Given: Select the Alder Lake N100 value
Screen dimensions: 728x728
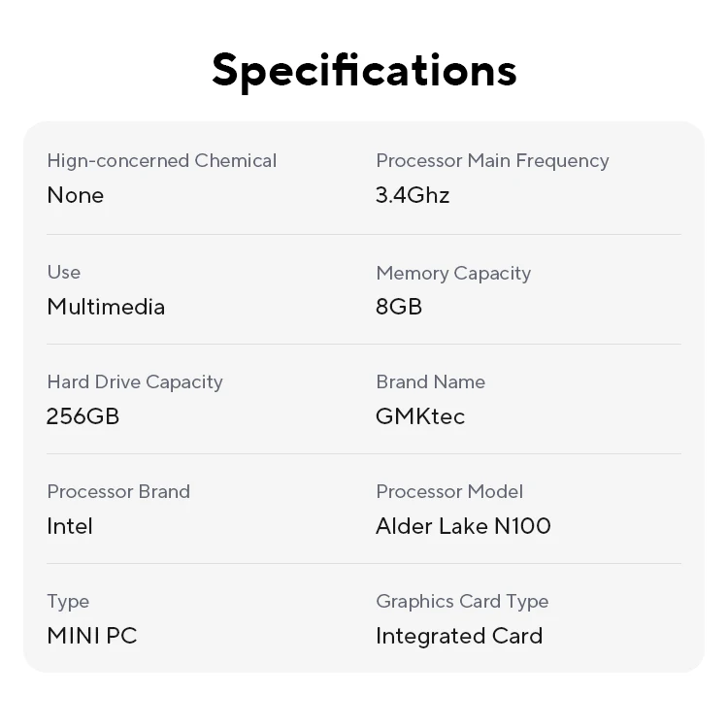Looking at the screenshot, I should (463, 526).
